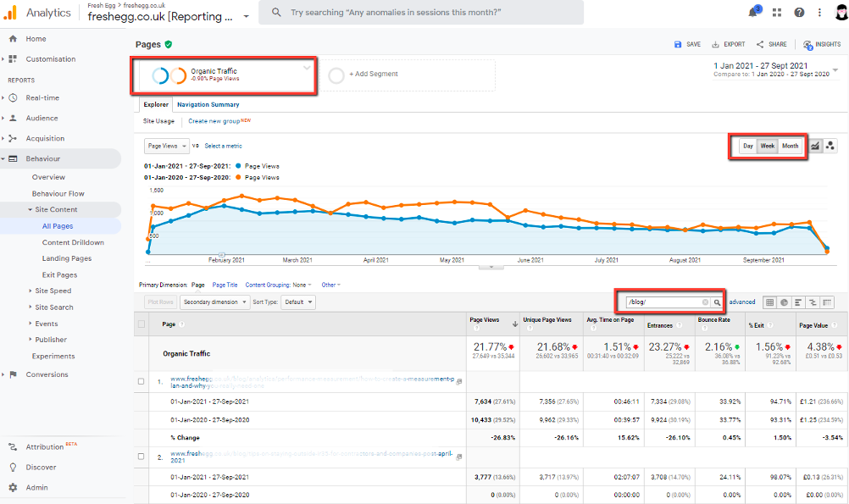Click the Export button
The width and height of the screenshot is (849, 504).
coord(729,45)
